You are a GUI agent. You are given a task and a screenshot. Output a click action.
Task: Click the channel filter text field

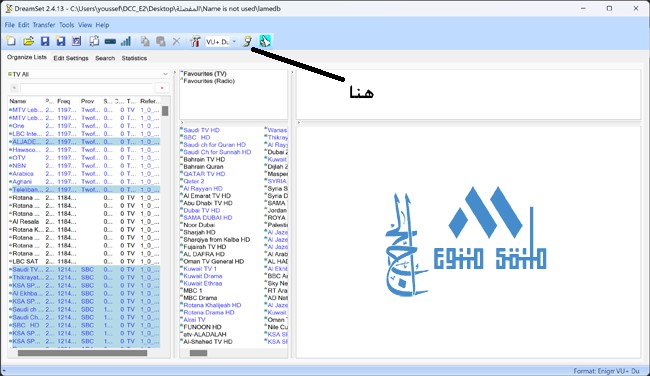coord(87,88)
